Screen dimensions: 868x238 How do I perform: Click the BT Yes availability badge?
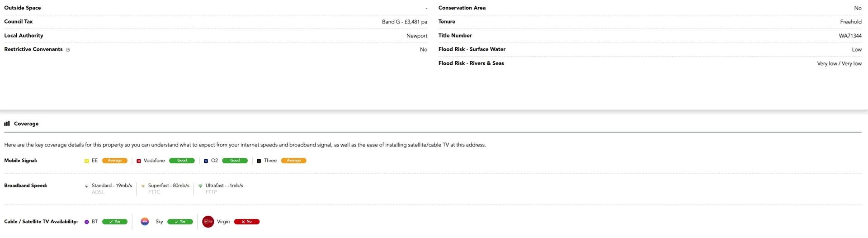[x=115, y=222]
